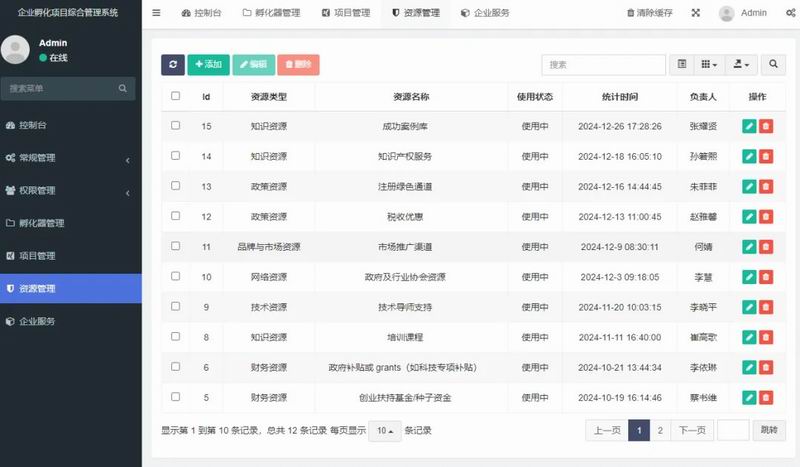Tick the select-all checkbox in table header
This screenshot has height=467, width=800.
176,96
